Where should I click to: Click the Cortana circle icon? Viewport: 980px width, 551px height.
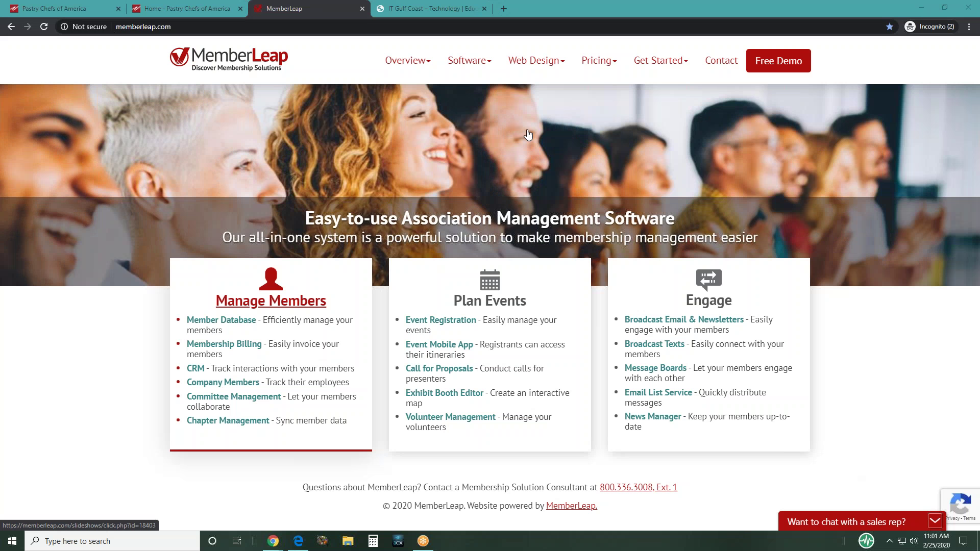tap(212, 541)
